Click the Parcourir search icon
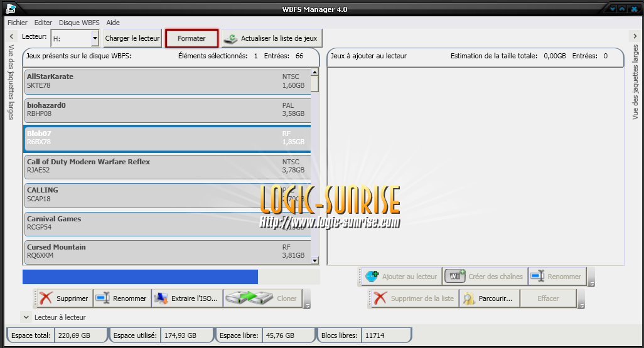The width and height of the screenshot is (644, 348). click(x=468, y=298)
